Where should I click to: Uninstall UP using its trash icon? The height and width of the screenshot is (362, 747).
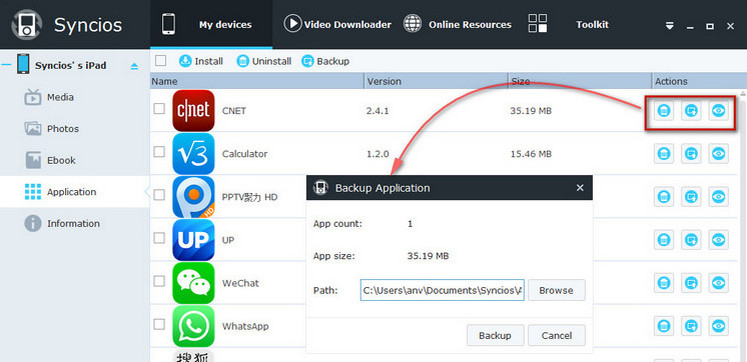[x=664, y=240]
